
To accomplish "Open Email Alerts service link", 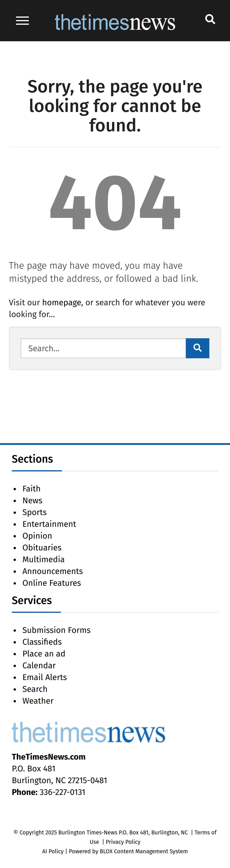I will pos(44,677).
